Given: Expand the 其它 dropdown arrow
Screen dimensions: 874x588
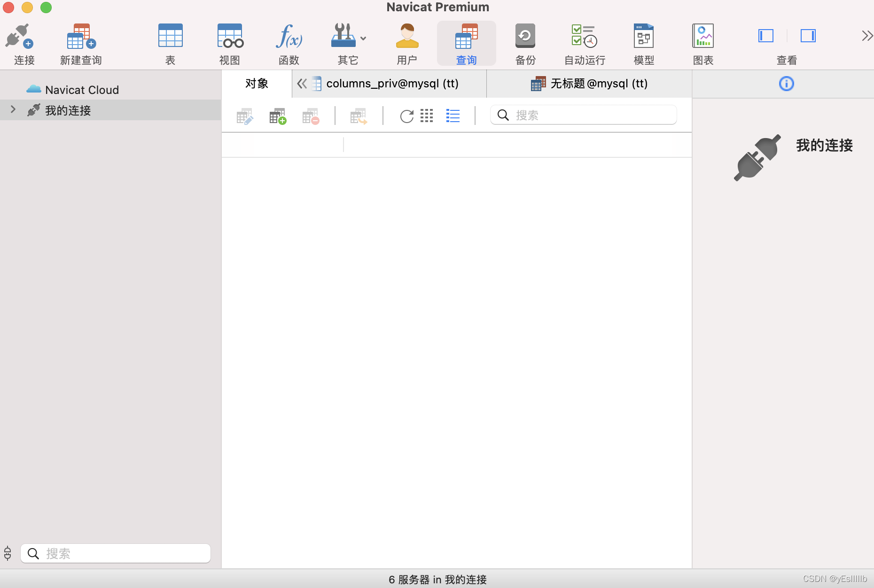Looking at the screenshot, I should [363, 38].
